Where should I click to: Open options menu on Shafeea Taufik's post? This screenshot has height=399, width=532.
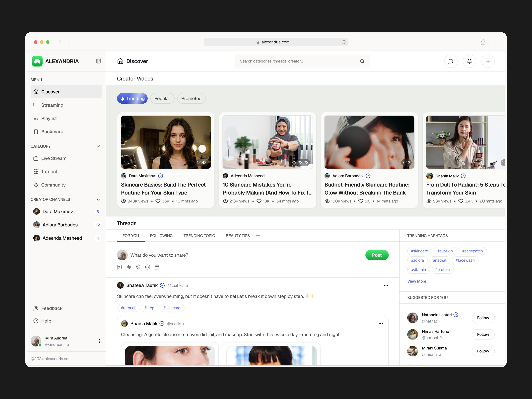coord(386,285)
